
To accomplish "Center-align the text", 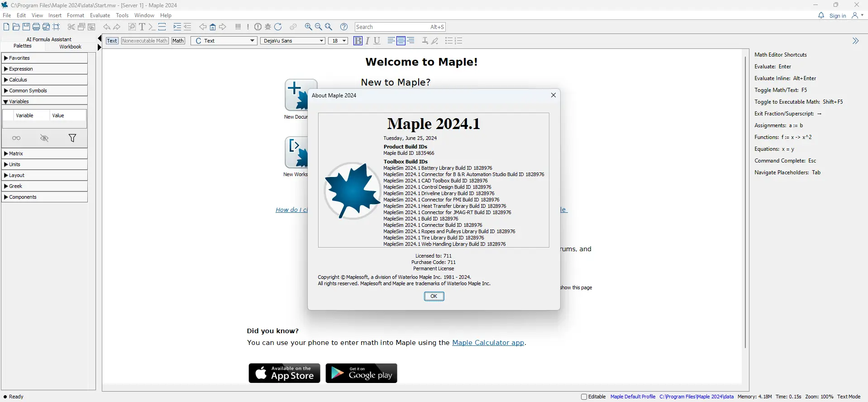I will point(401,41).
